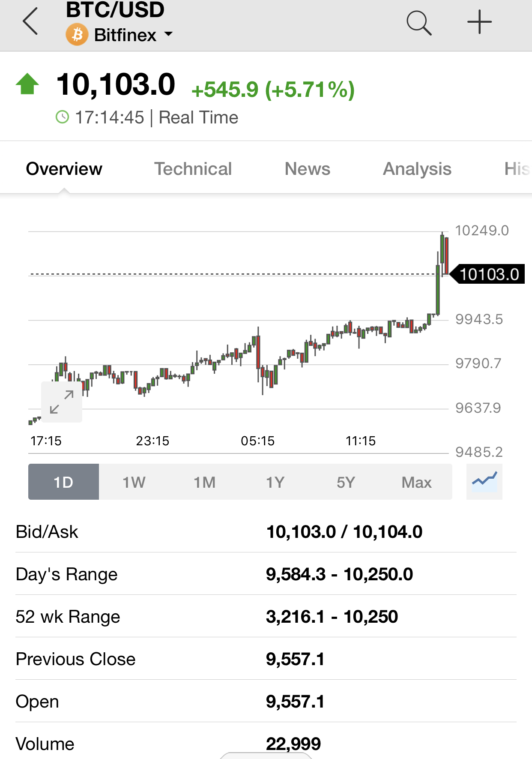The width and height of the screenshot is (532, 759).
Task: Open the News tab
Action: point(308,169)
